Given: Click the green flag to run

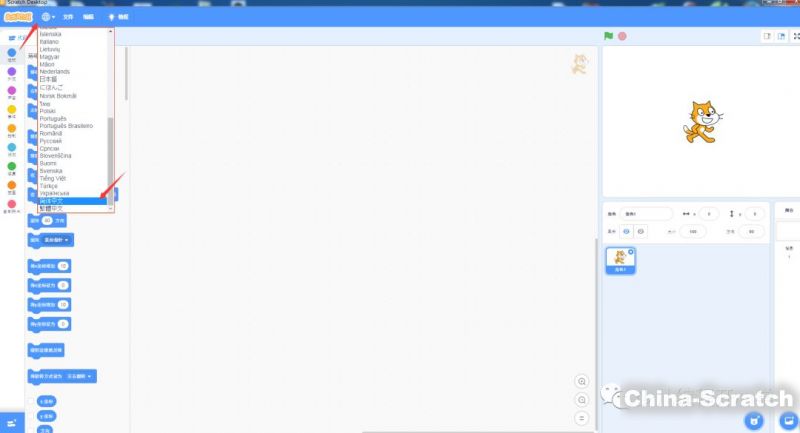Looking at the screenshot, I should (608, 36).
